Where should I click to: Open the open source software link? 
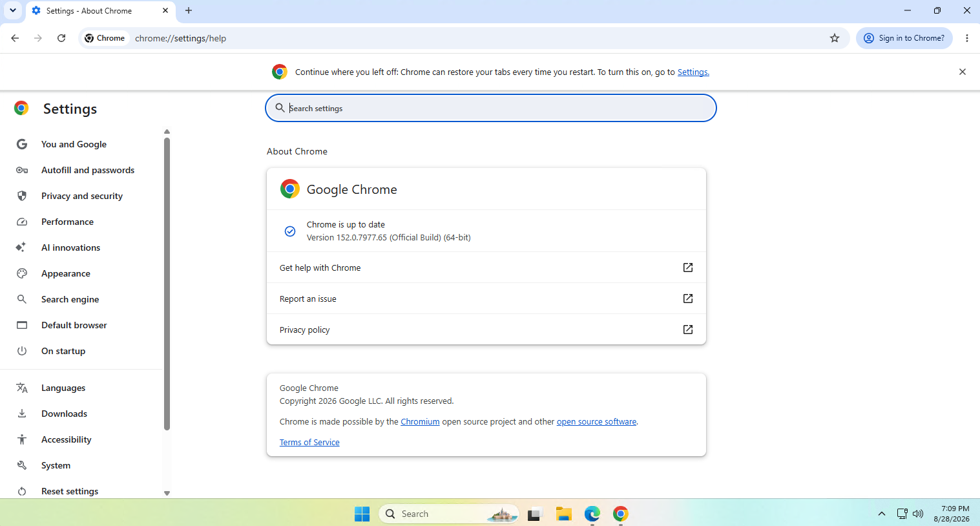tap(596, 421)
